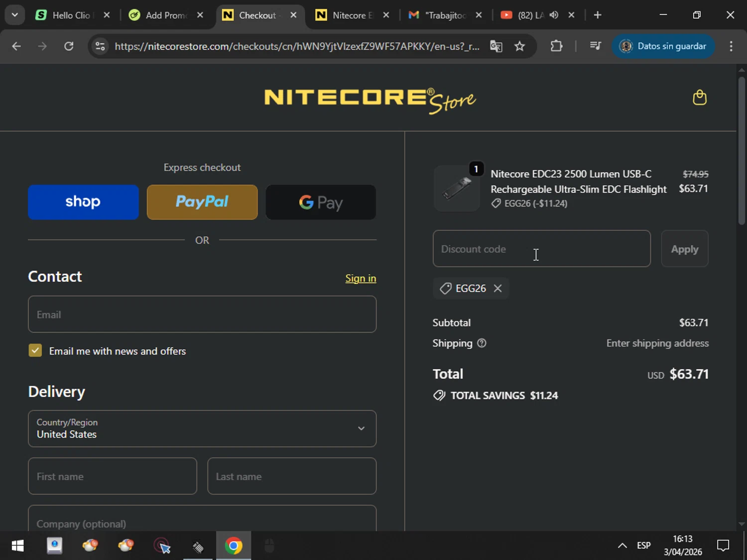Open Chrome from the taskbar
747x560 pixels.
click(x=234, y=546)
